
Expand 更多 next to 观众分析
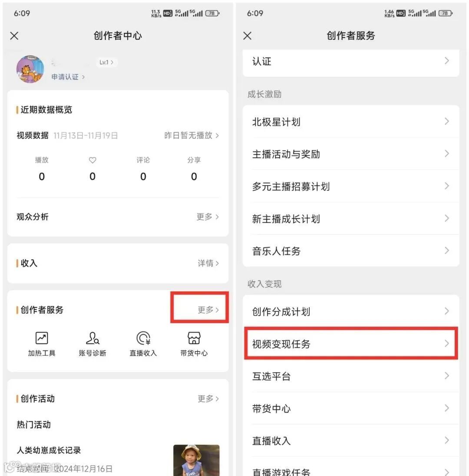[208, 217]
